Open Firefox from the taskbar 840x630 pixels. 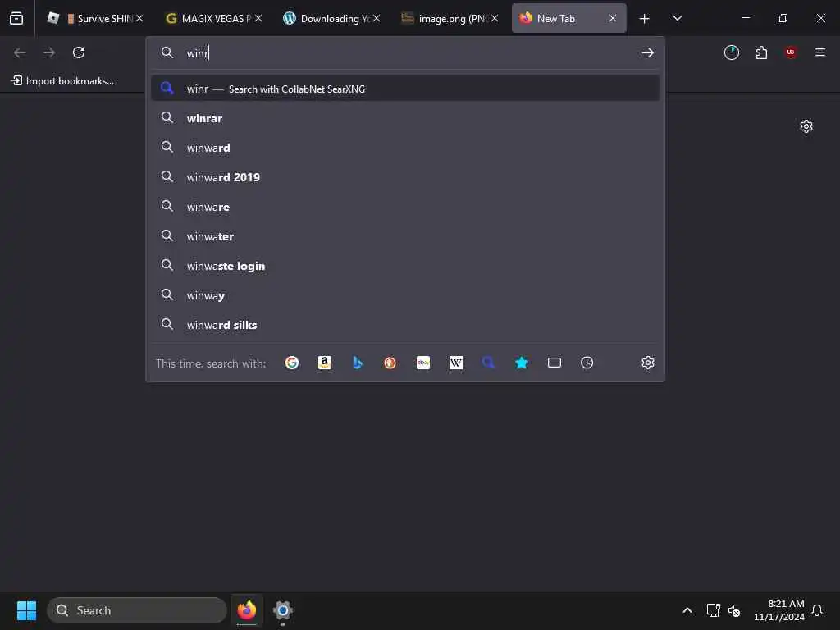click(x=246, y=610)
